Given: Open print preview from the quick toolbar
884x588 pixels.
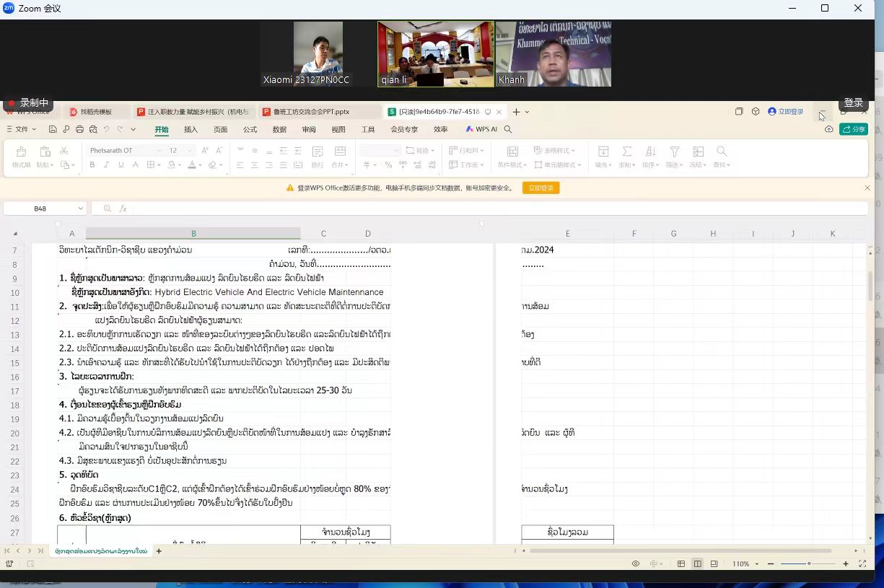Looking at the screenshot, I should (x=92, y=130).
